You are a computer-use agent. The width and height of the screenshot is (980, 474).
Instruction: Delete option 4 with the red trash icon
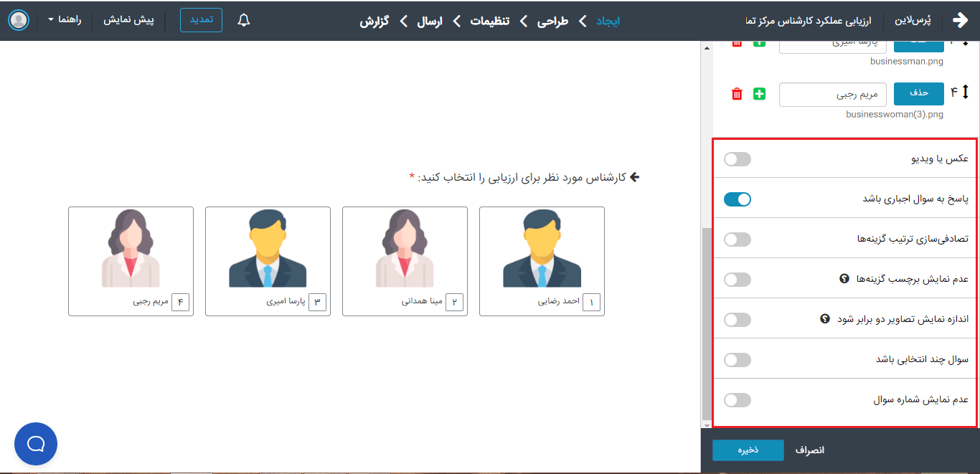point(737,94)
